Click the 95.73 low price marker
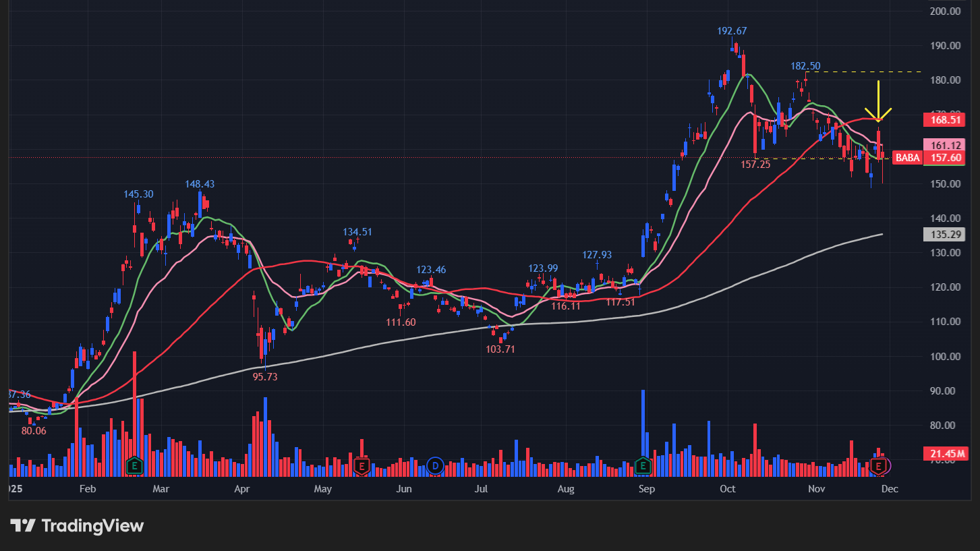This screenshot has height=551, width=980. point(265,377)
